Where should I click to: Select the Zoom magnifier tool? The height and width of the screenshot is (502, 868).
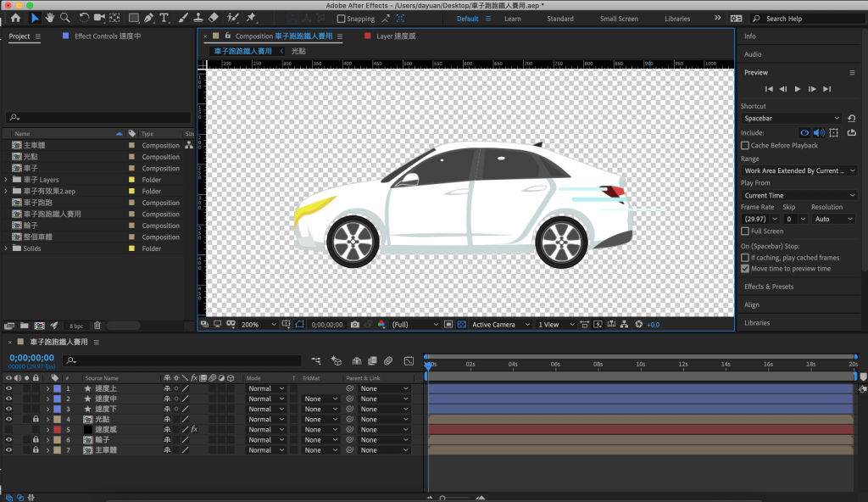tap(65, 18)
